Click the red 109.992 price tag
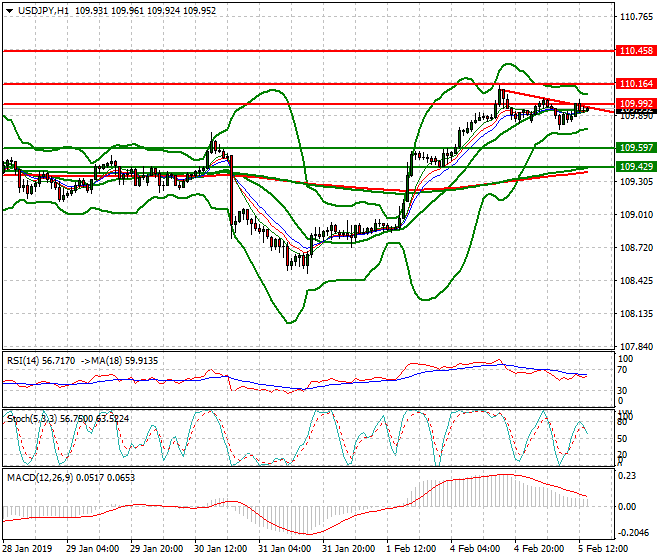660x560 pixels. (636, 104)
